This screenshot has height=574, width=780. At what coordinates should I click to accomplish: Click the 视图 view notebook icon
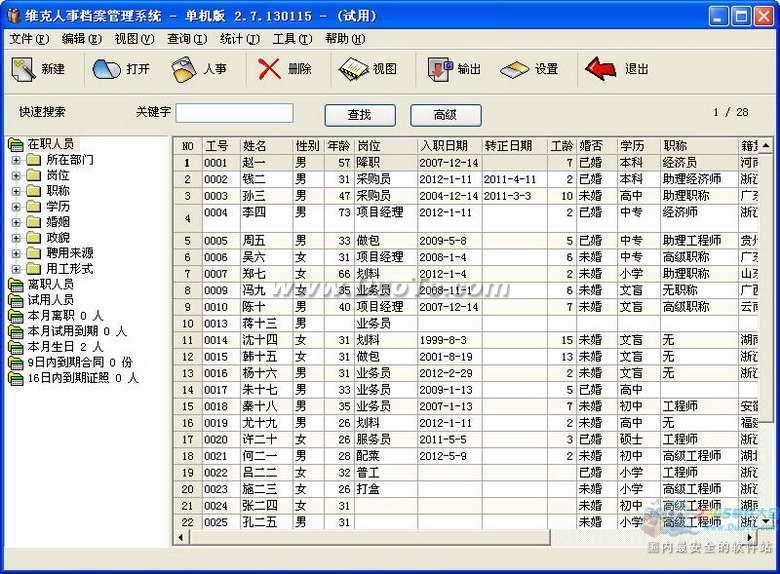coord(354,69)
